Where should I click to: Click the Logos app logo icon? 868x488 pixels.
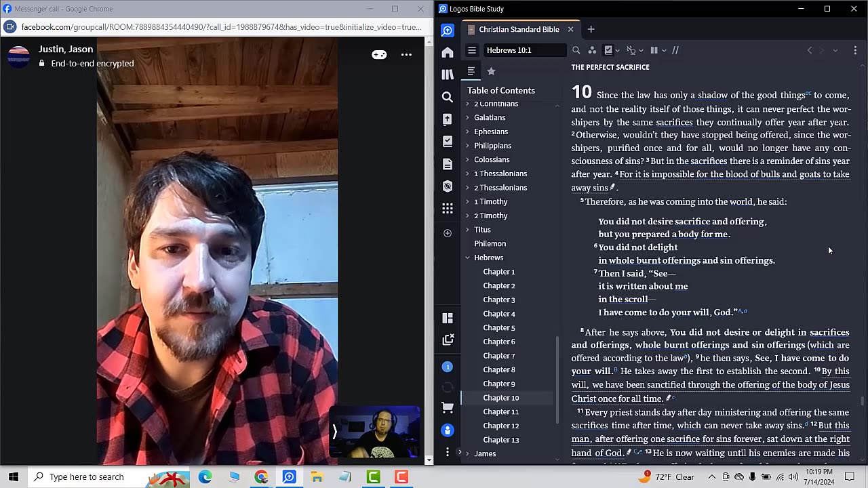[448, 30]
